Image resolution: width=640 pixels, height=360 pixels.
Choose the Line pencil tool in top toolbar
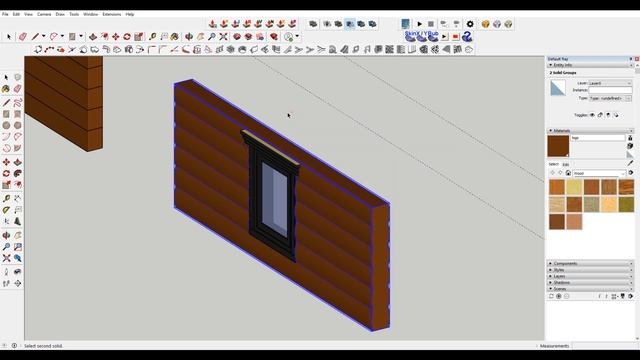click(x=36, y=37)
